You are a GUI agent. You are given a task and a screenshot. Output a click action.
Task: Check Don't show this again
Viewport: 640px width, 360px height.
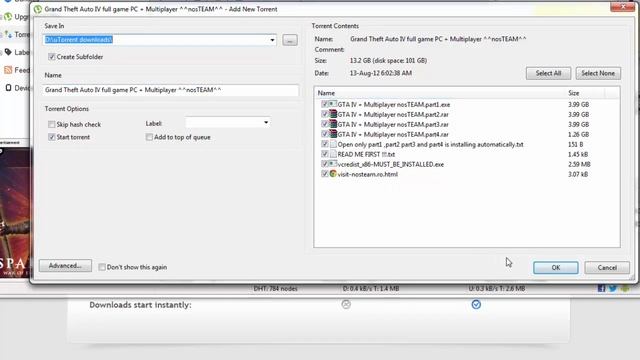pyautogui.click(x=102, y=267)
